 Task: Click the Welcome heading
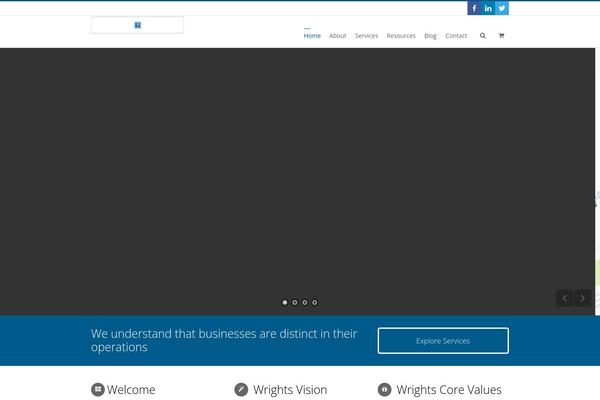pyautogui.click(x=131, y=390)
